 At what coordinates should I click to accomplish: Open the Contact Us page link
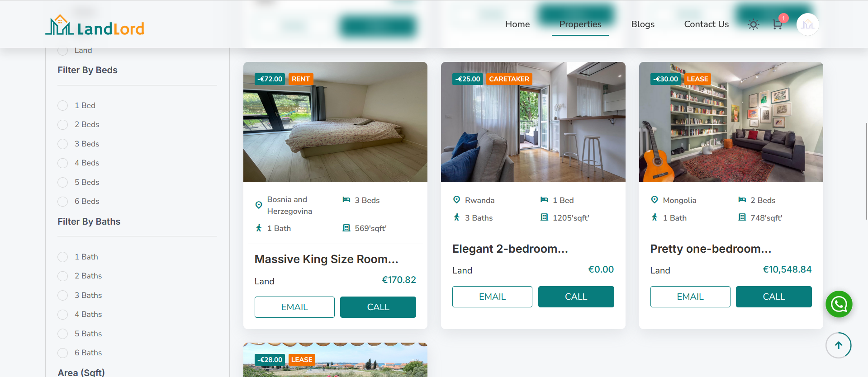click(x=706, y=24)
